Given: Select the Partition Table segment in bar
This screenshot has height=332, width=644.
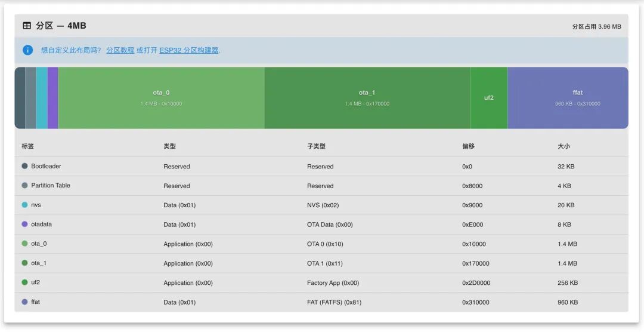Looking at the screenshot, I should 31,98.
